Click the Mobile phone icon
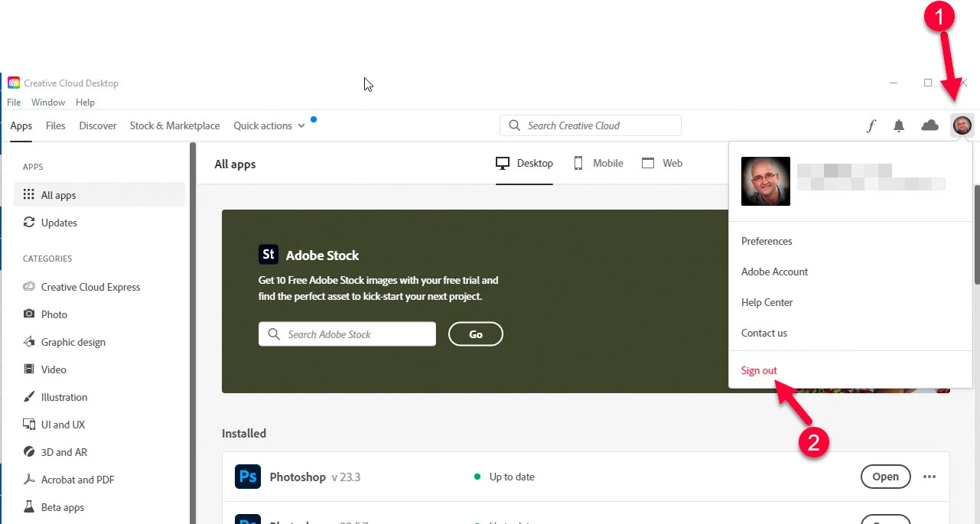This screenshot has height=524, width=980. tap(578, 163)
